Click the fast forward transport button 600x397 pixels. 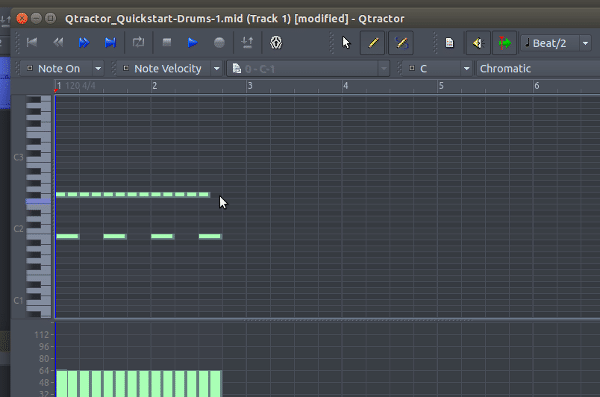pos(84,42)
